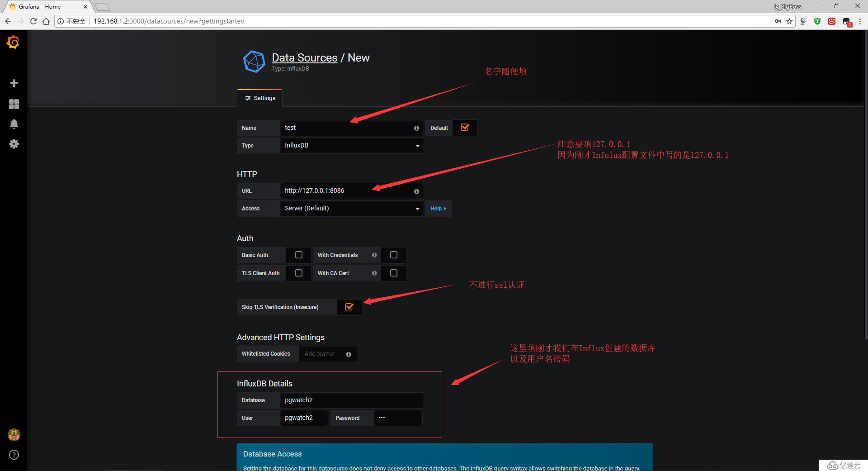Click the 'Database Access' heading
This screenshot has width=868, height=471.
pos(272,454)
